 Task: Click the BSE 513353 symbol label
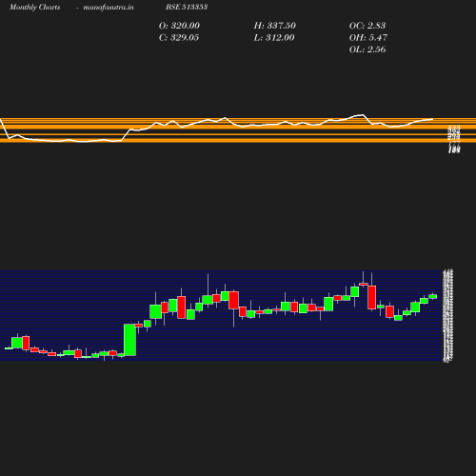coord(187,7)
